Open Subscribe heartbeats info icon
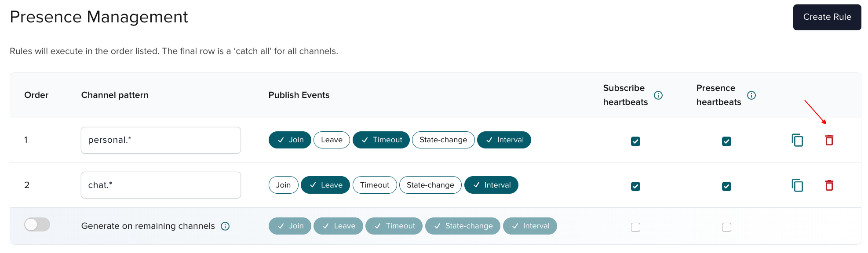Viewport: 868px width, 253px height. click(658, 95)
